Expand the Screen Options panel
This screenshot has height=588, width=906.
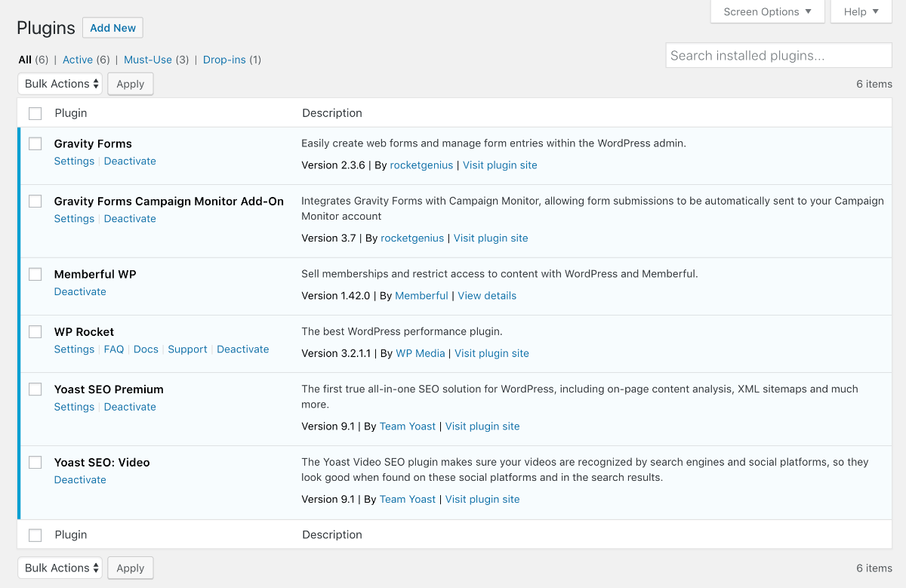767,11
